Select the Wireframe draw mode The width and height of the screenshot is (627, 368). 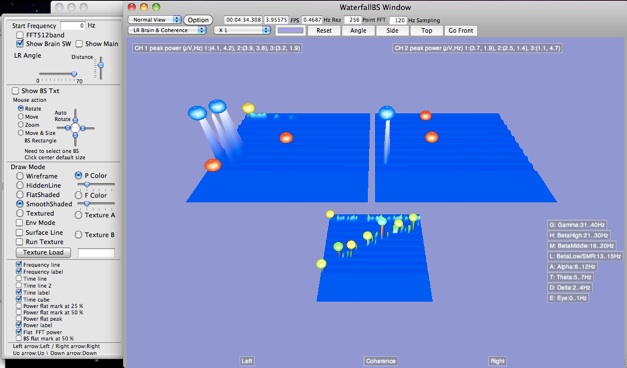(20, 176)
